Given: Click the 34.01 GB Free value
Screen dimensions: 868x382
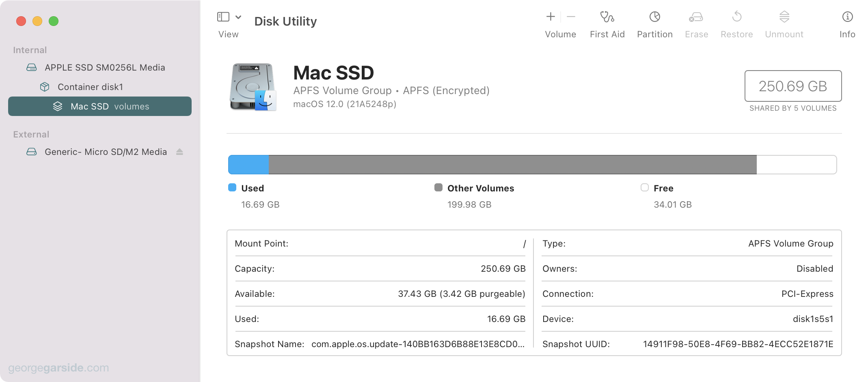Looking at the screenshot, I should pos(673,205).
